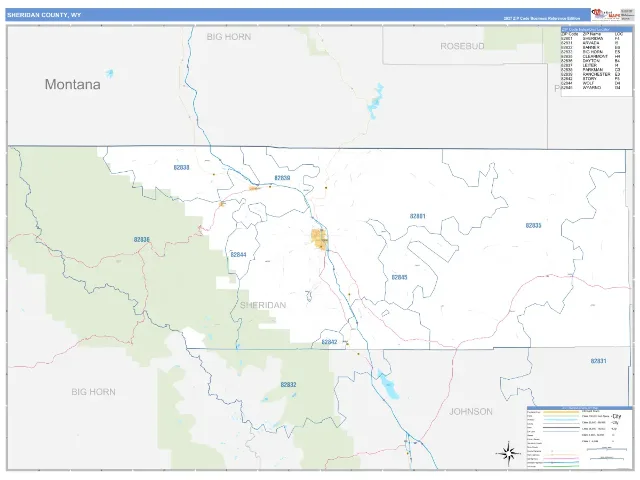
Task: Click the BIG HORN county label beside 82836
Action: pyautogui.click(x=93, y=392)
